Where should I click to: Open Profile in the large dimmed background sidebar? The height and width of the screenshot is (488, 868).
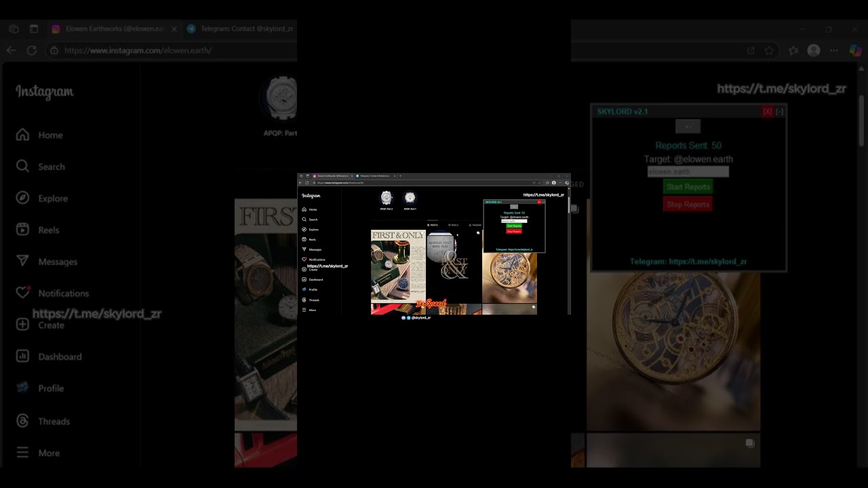coord(40,388)
